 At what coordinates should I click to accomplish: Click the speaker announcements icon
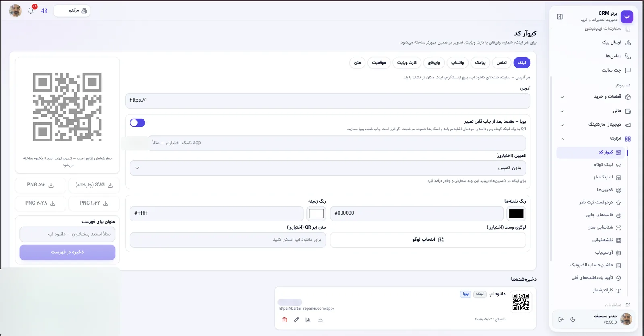point(44,11)
